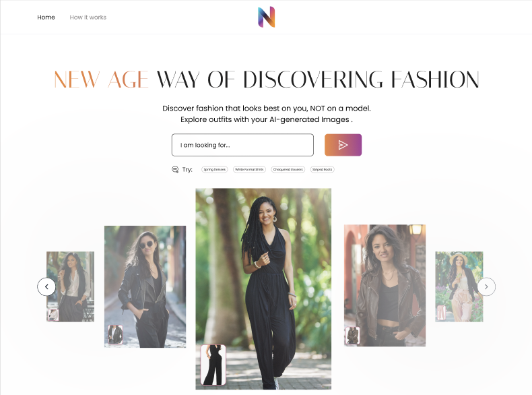The width and height of the screenshot is (532, 395).
Task: Try the Spring Dresses suggestion
Action: pyautogui.click(x=214, y=169)
